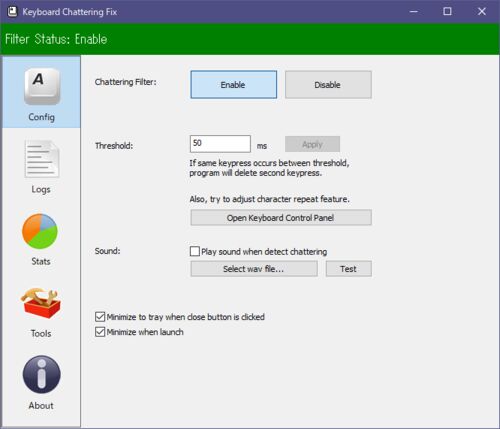This screenshot has width=500, height=429.
Task: Open the About info icon
Action: click(41, 374)
